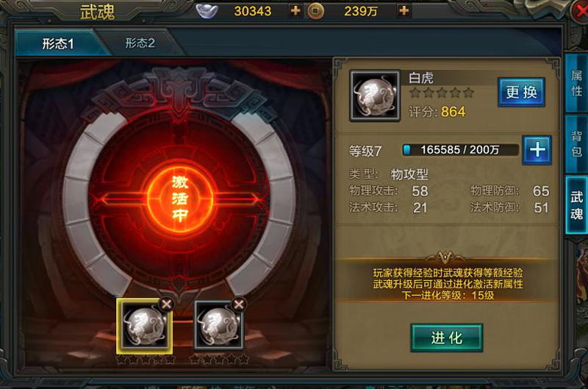The image size is (588, 389).
Task: Add experience with the blue plus button
Action: click(537, 150)
